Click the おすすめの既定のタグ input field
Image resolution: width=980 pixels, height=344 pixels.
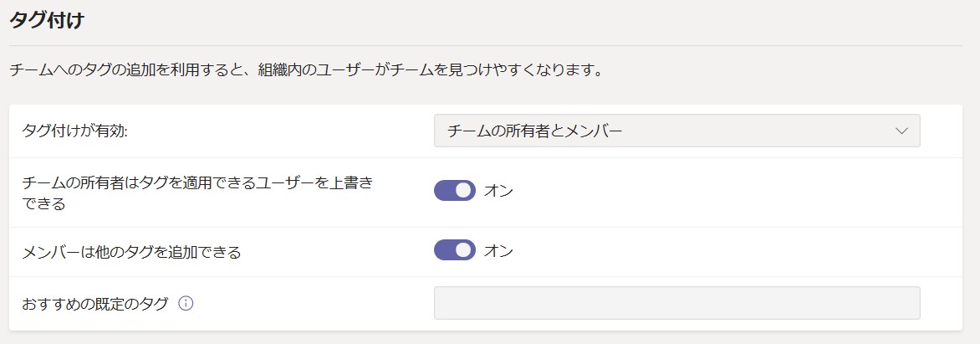676,303
